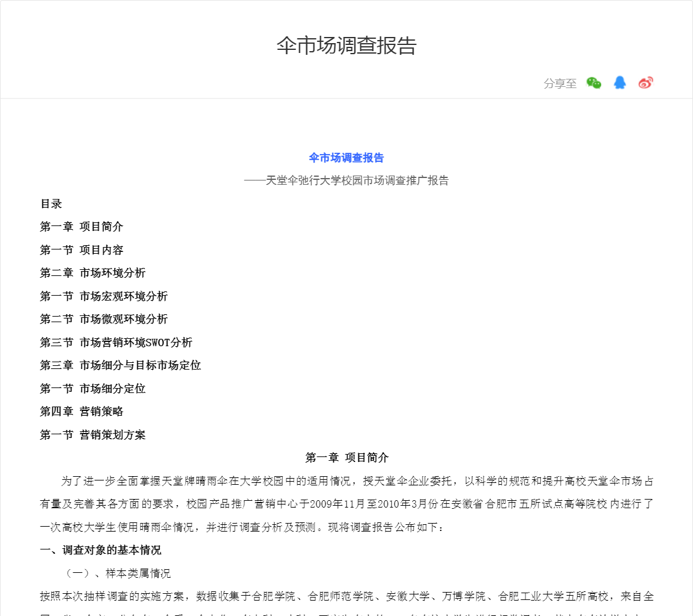The height and width of the screenshot is (616, 693).
Task: Click the blue 伞市场调查报告 heading link
Action: [346, 158]
